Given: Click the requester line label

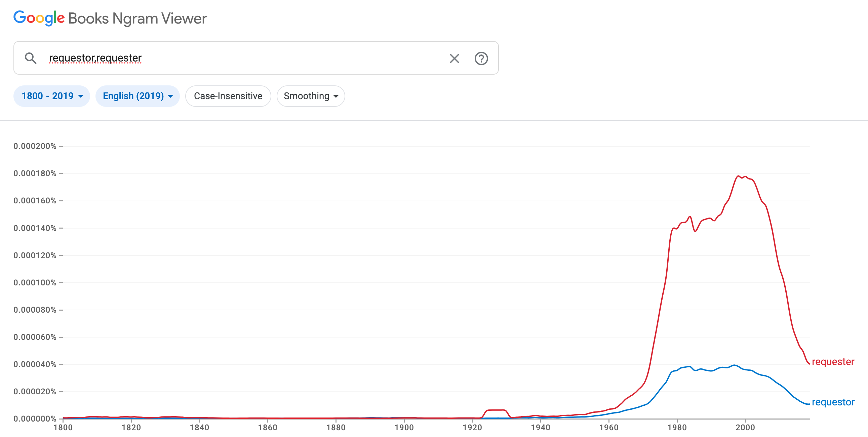Looking at the screenshot, I should click(x=833, y=361).
